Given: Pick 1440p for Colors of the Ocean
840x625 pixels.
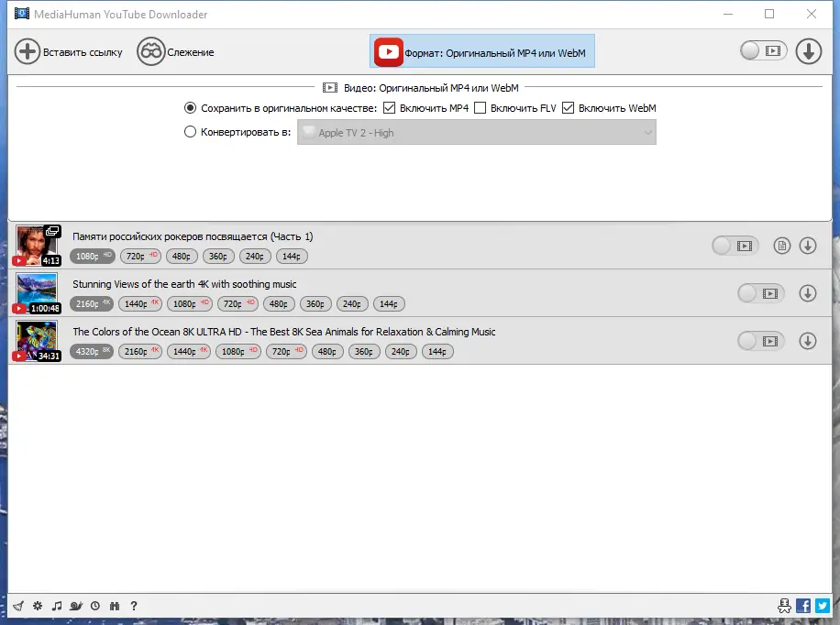Looking at the screenshot, I should coord(189,352).
